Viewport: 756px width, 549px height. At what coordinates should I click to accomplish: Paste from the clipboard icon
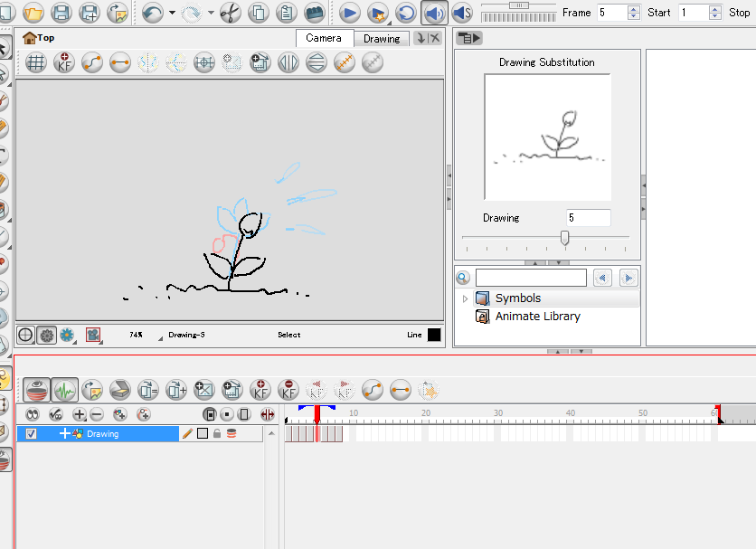click(287, 13)
